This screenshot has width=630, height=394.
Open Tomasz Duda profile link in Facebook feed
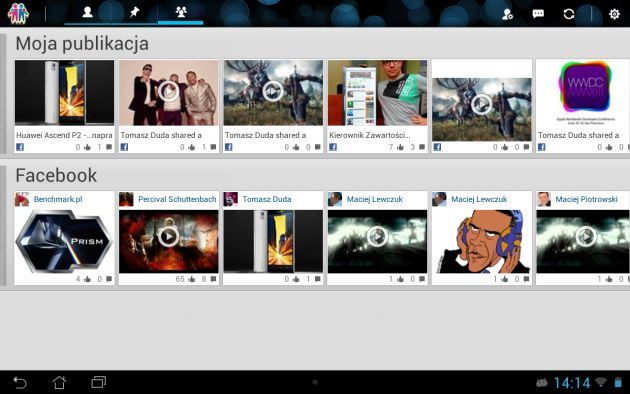pos(267,199)
